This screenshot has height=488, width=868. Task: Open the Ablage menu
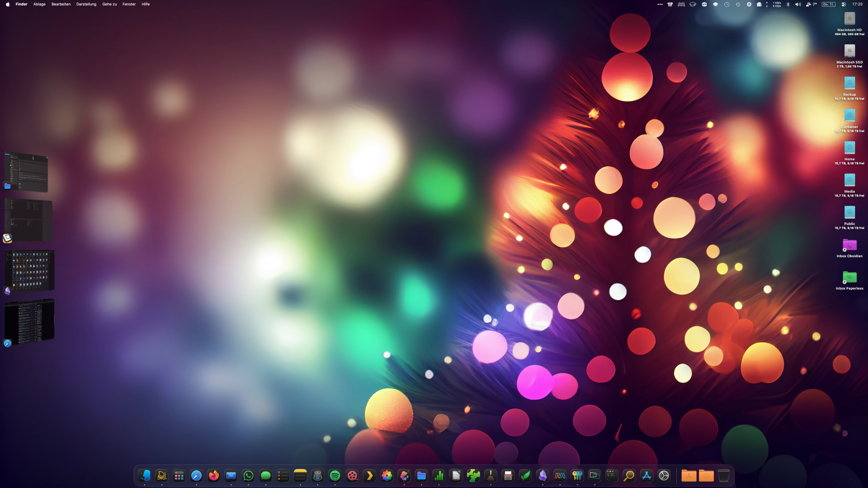pos(39,4)
